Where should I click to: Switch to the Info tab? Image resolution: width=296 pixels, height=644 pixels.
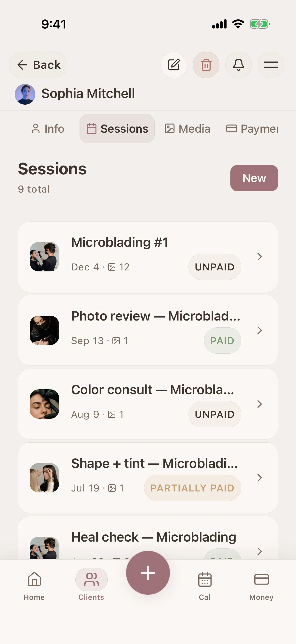point(47,128)
